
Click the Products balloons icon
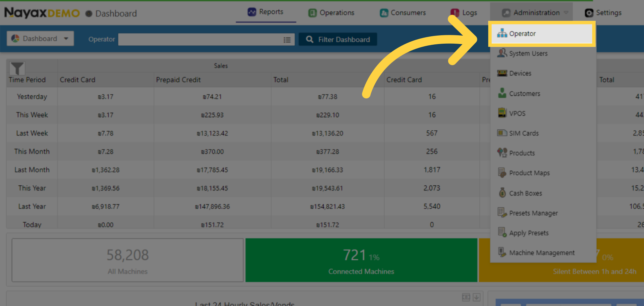(x=502, y=152)
